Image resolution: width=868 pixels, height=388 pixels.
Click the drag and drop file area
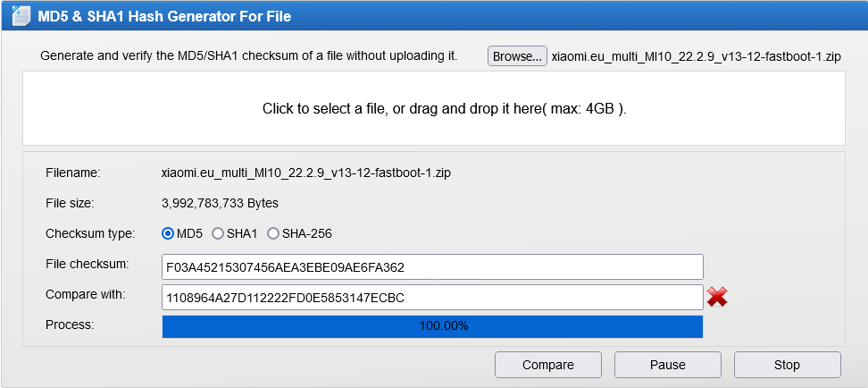coord(433,108)
